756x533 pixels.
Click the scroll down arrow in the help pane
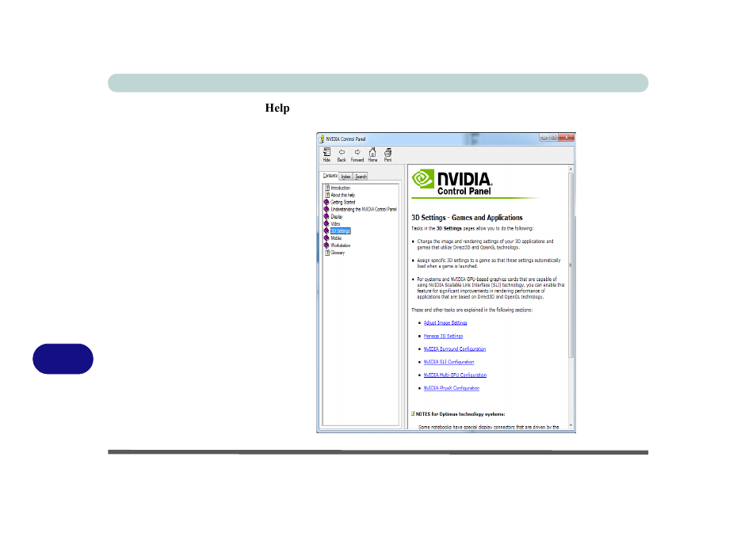coord(571,425)
